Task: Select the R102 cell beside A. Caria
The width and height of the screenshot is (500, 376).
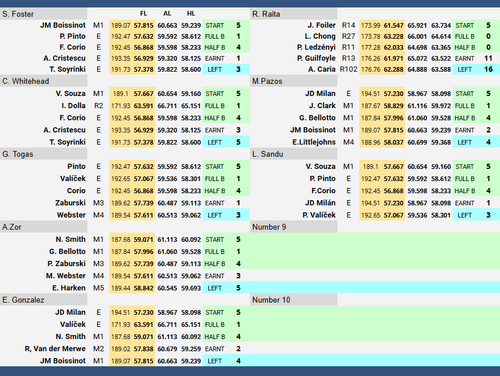Action: [348, 69]
